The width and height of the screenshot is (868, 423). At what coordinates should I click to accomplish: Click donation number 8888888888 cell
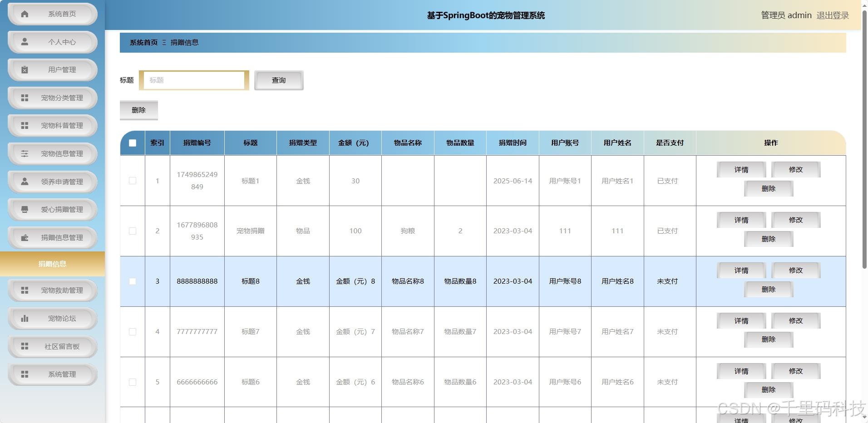tap(197, 281)
